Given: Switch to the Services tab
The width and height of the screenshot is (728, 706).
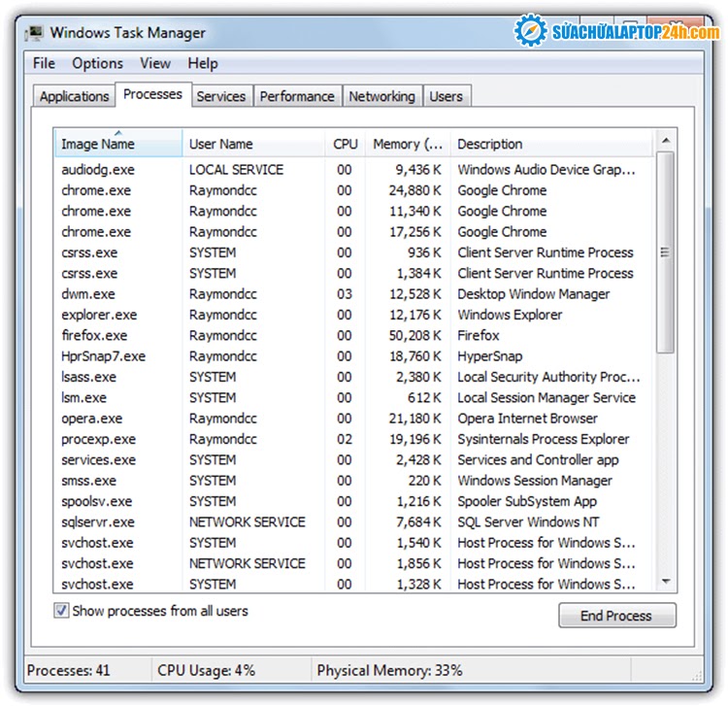Looking at the screenshot, I should coord(220,96).
